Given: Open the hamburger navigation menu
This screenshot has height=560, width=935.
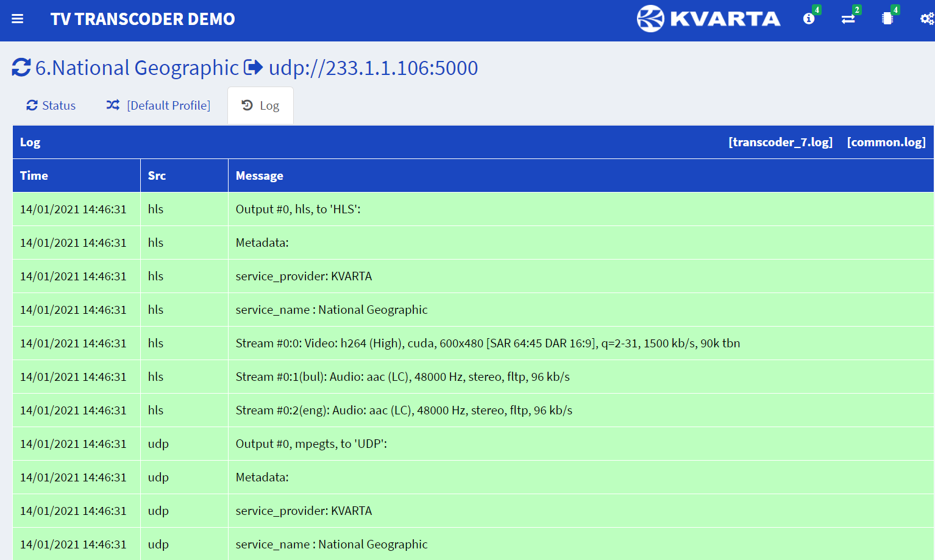Looking at the screenshot, I should tap(18, 19).
